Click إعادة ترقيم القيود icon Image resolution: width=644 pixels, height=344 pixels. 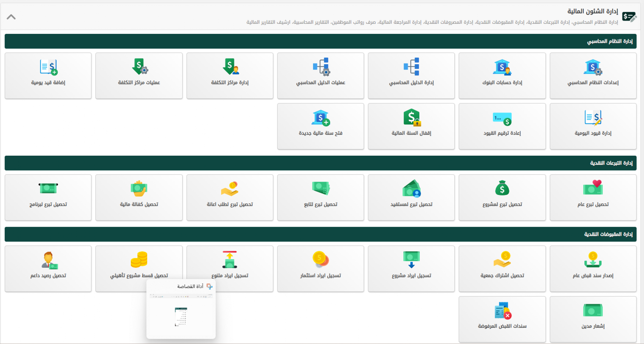tap(502, 119)
